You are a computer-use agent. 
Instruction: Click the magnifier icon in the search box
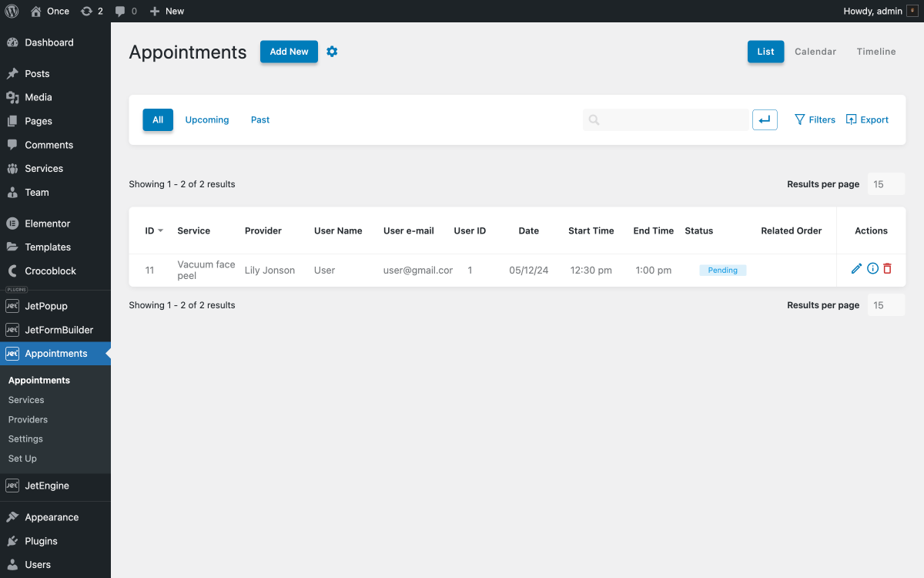pyautogui.click(x=594, y=119)
